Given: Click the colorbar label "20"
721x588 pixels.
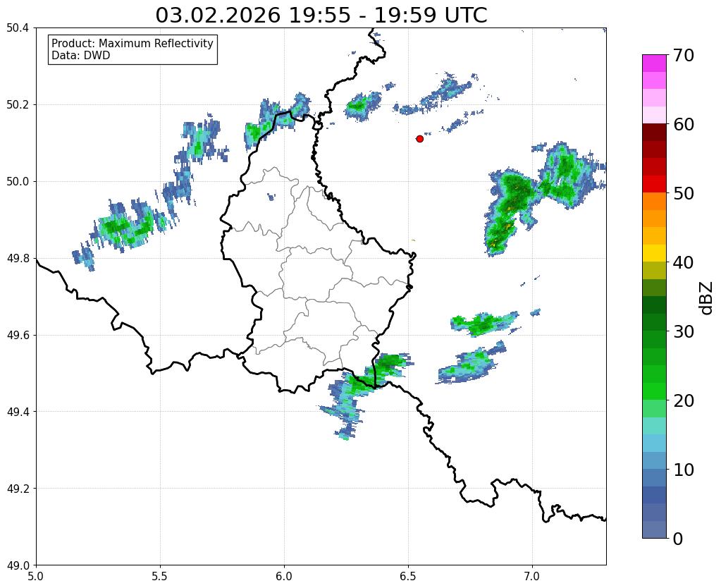Looking at the screenshot, I should point(683,400).
